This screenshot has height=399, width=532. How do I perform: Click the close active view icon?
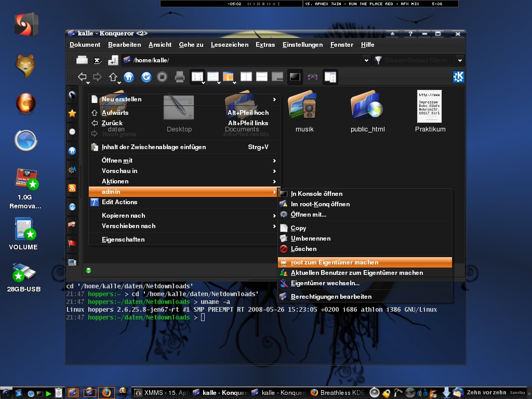coord(277,77)
